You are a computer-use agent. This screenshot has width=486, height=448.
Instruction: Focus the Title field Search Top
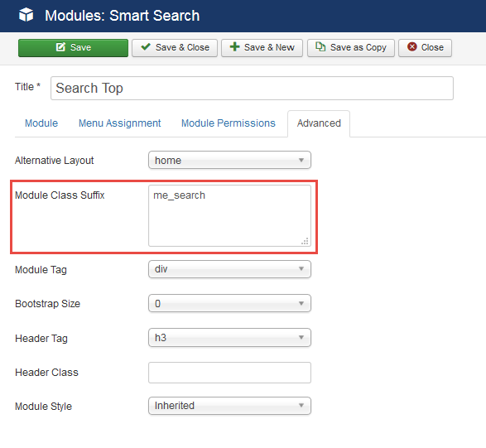[x=252, y=88]
